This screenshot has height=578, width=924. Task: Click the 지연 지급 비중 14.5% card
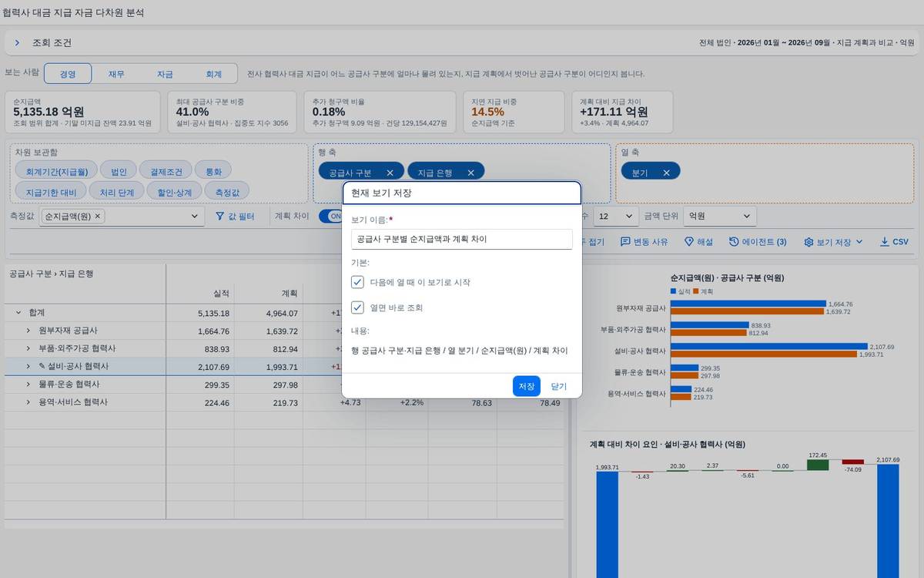[x=514, y=112]
